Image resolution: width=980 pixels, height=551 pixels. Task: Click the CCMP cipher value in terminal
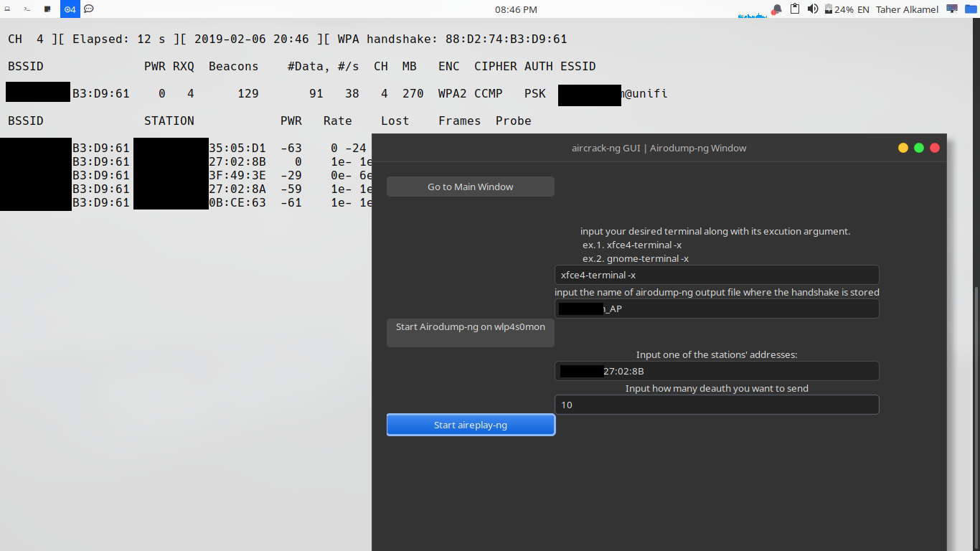click(489, 93)
